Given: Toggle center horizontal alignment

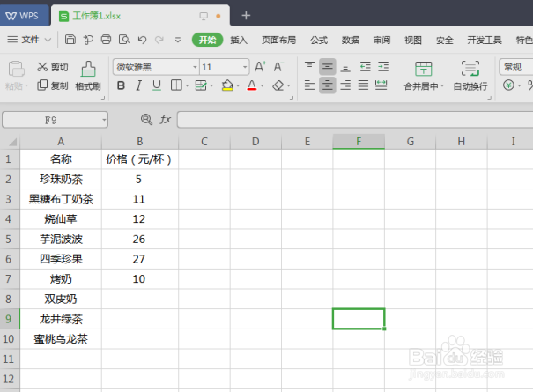Looking at the screenshot, I should pyautogui.click(x=328, y=85).
